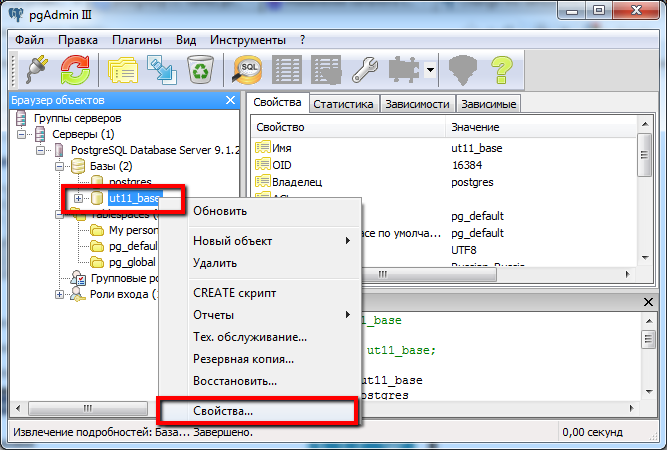Image resolution: width=667 pixels, height=450 pixels.
Task: Click the plug connection icon in toolbar
Action: 37,69
